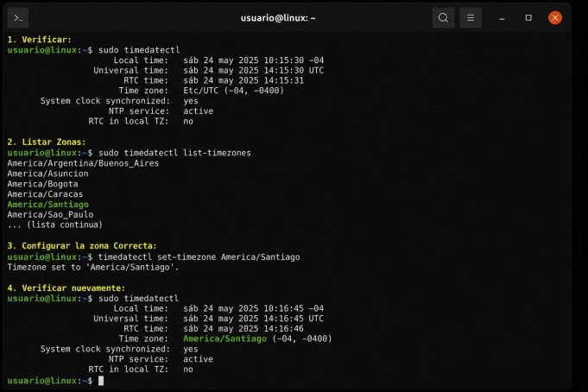Viewport: 588px width, 392px height.
Task: Select the window title usuario@linux: ~
Action: coord(278,18)
